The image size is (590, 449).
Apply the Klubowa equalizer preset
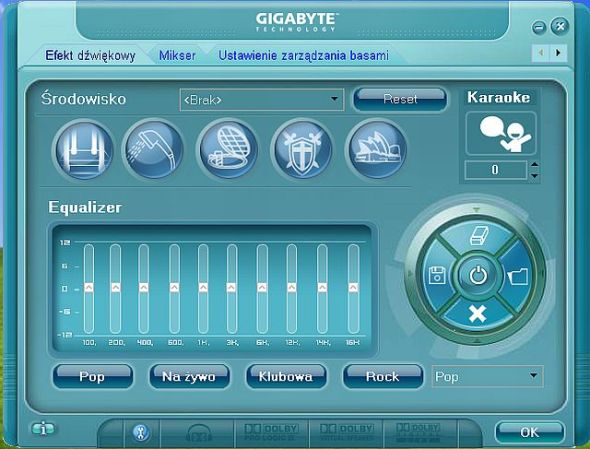(x=286, y=376)
